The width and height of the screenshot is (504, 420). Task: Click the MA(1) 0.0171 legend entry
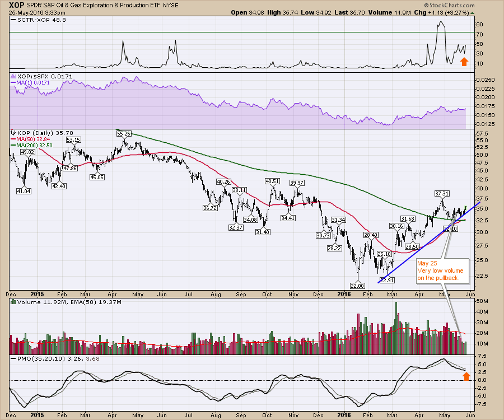[30, 83]
